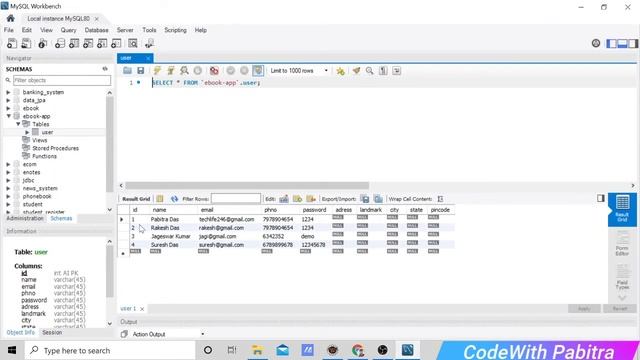Collapse Tables node under ebook-app
Image resolution: width=640 pixels, height=360 pixels.
(x=18, y=124)
